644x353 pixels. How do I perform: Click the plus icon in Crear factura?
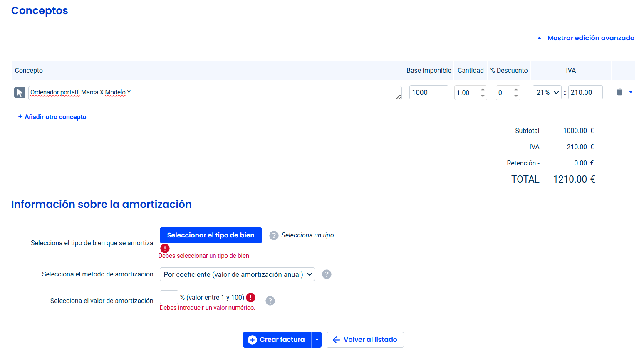click(x=252, y=340)
